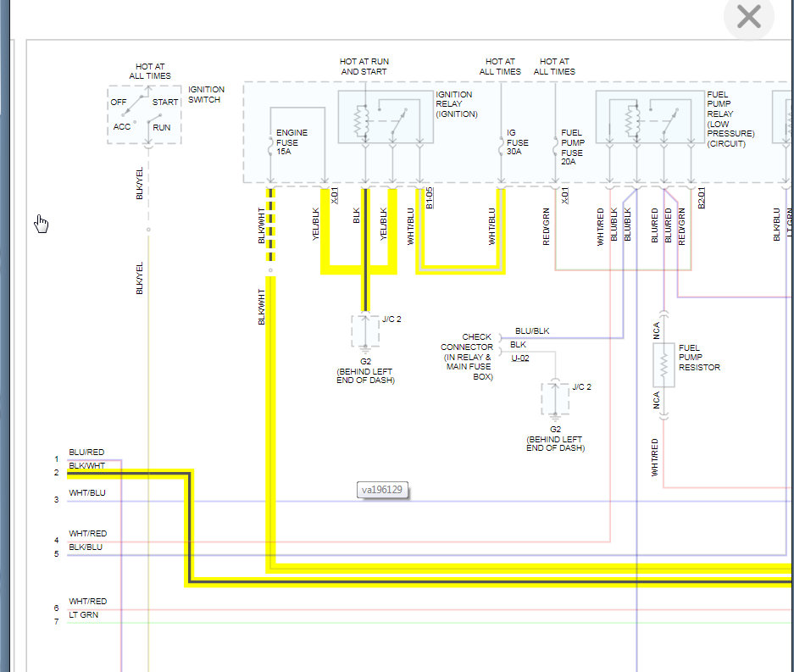Click the FUEL PUMP RESISTOR label

[x=699, y=358]
